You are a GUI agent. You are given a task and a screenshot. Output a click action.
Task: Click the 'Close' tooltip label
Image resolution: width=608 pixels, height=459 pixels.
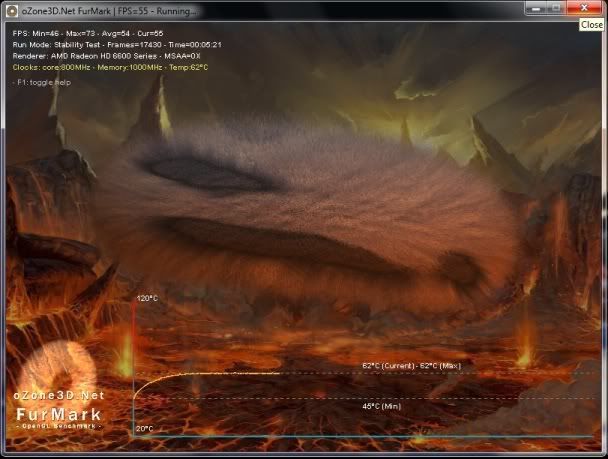click(592, 25)
